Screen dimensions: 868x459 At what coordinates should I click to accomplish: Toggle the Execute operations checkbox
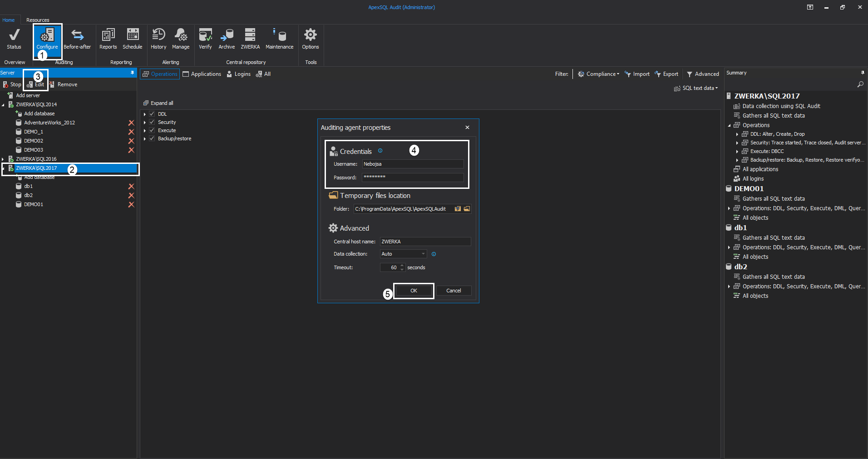click(x=152, y=130)
